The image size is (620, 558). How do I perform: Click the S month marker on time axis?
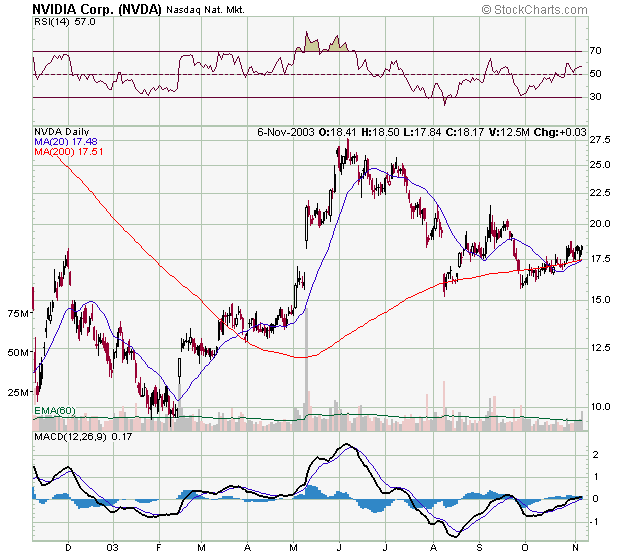coord(479,548)
